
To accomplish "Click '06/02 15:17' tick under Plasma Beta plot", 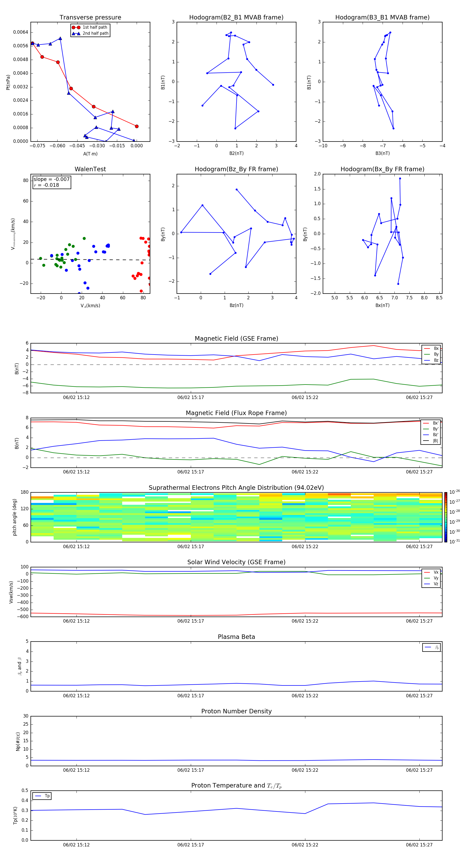I will (x=191, y=695).
